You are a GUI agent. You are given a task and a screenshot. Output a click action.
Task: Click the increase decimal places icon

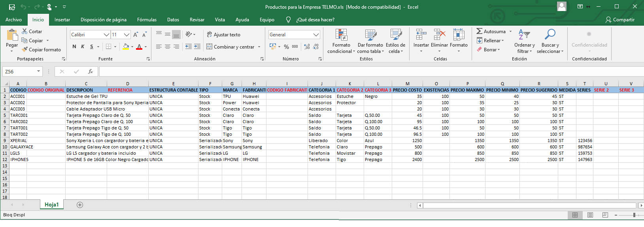[x=307, y=47]
